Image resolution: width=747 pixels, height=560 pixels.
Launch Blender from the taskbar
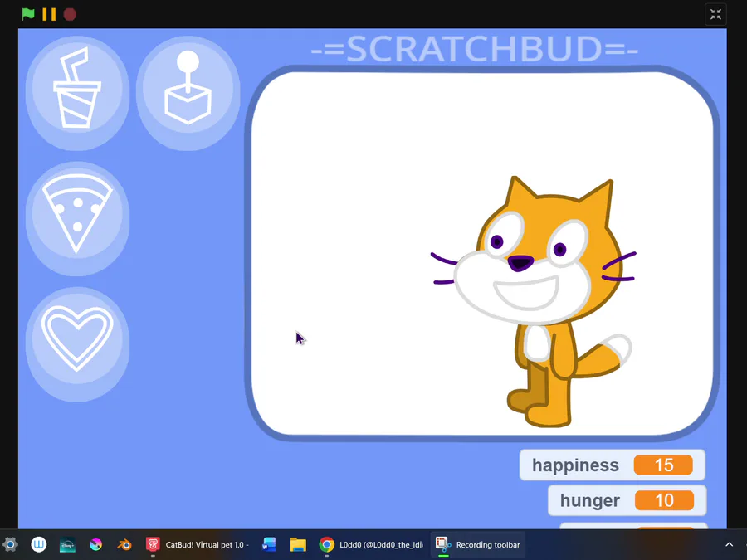(x=124, y=544)
